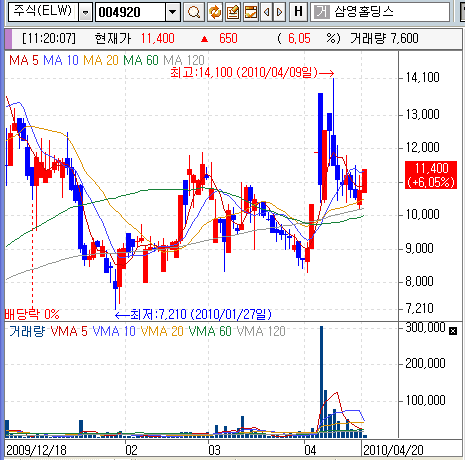Close the volume panel with X box

pos(453,331)
